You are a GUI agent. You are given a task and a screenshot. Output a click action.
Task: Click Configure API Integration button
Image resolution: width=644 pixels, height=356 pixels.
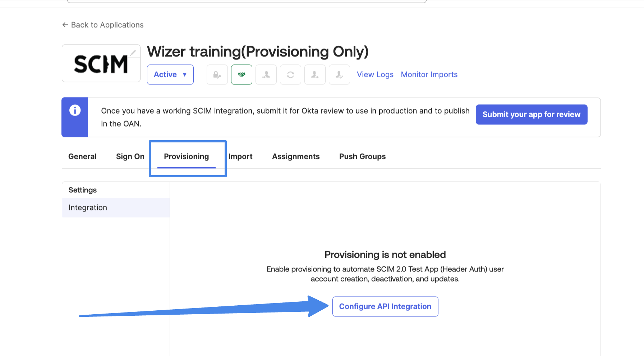[385, 306]
